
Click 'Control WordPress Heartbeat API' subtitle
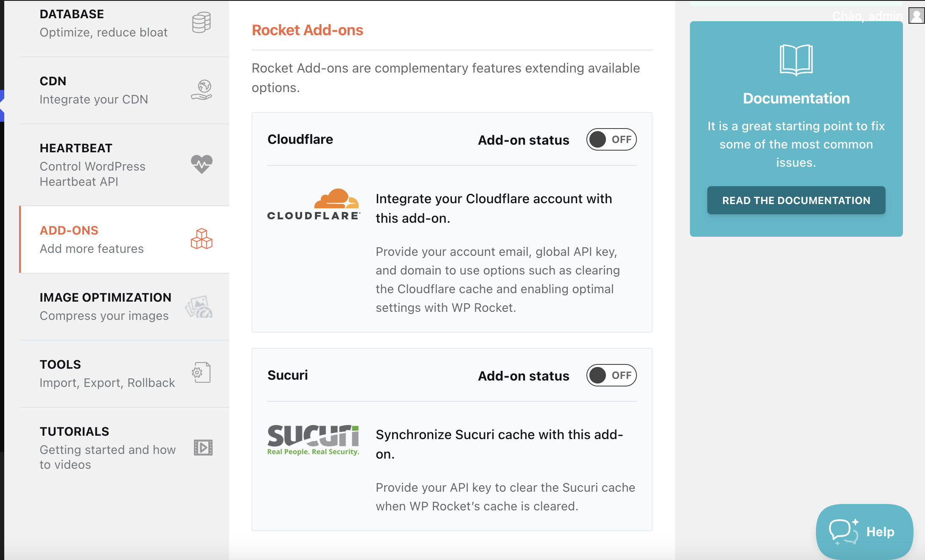pyautogui.click(x=92, y=174)
